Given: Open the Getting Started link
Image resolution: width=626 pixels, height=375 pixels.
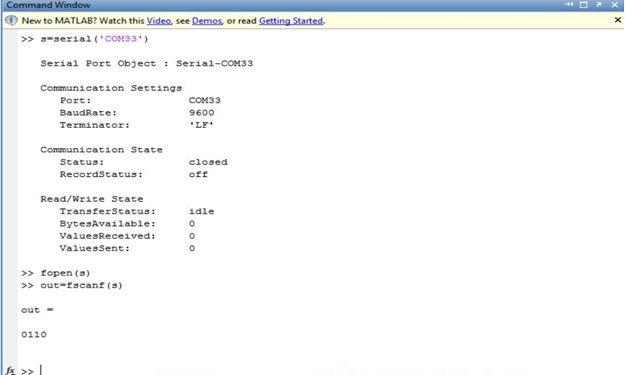Looking at the screenshot, I should tap(291, 21).
